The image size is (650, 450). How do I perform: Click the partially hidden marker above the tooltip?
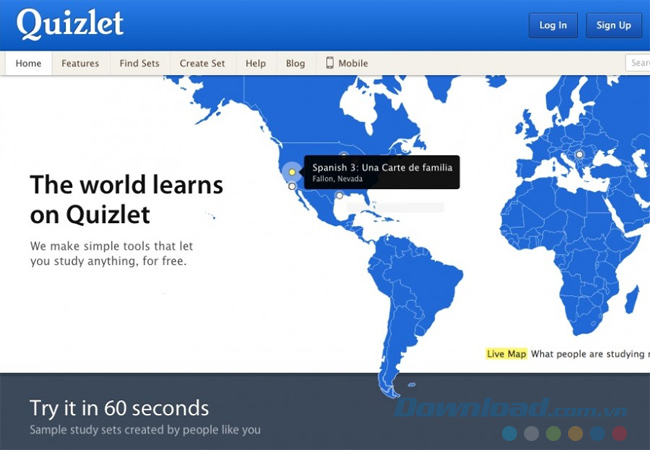click(344, 155)
